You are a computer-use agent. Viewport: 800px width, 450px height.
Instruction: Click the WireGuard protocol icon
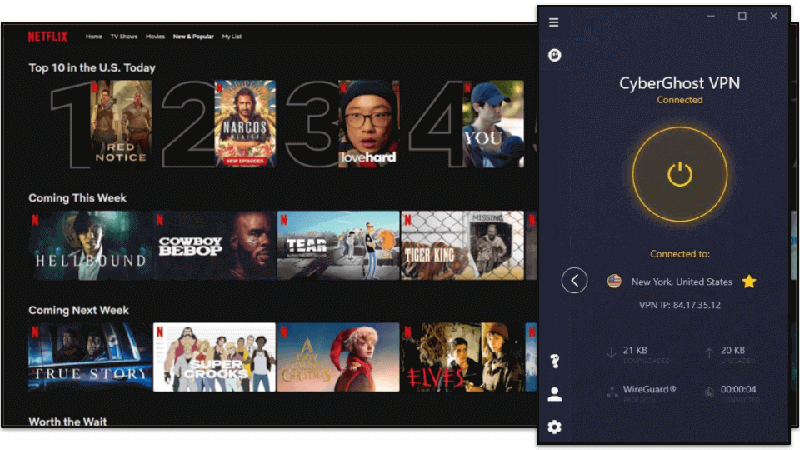tap(612, 392)
